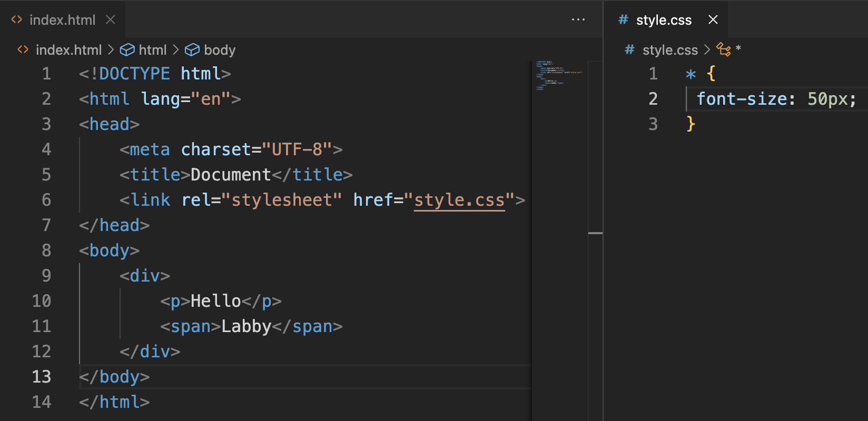Screen dimensions: 868x421
Task: Click the html cube icon in breadcrumb
Action: coord(127,50)
